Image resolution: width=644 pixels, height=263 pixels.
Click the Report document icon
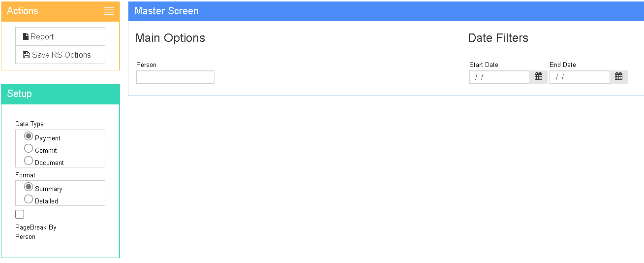pyautogui.click(x=26, y=36)
